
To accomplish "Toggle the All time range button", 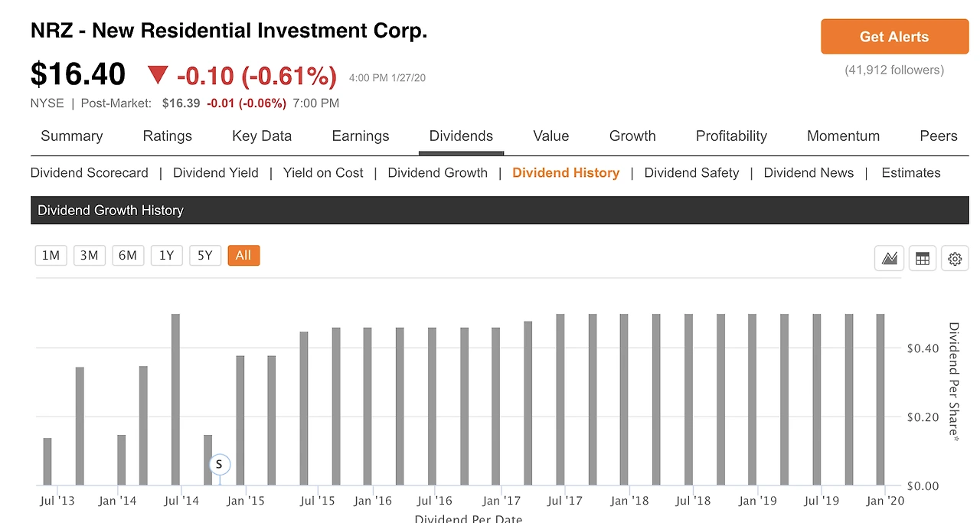I will tap(243, 256).
